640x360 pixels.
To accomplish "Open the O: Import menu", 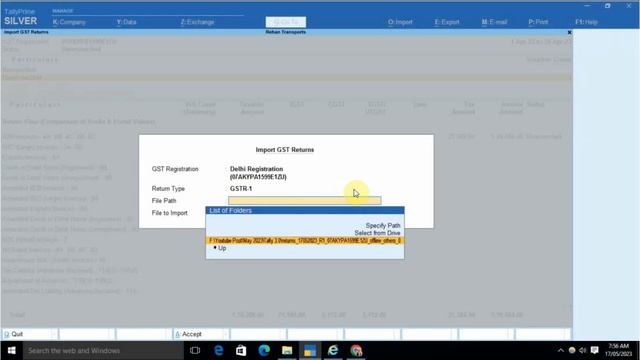I will tap(400, 22).
